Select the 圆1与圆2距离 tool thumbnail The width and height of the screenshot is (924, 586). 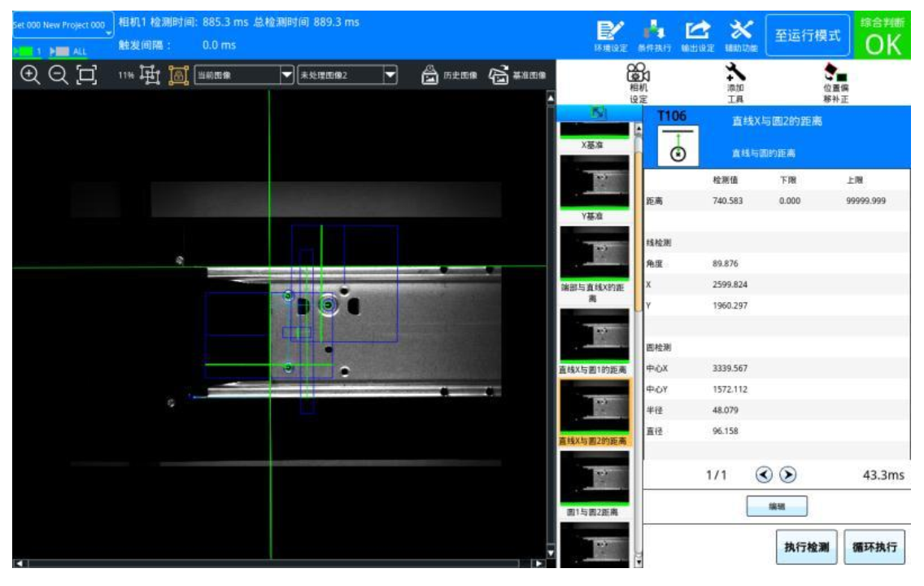pyautogui.click(x=595, y=480)
